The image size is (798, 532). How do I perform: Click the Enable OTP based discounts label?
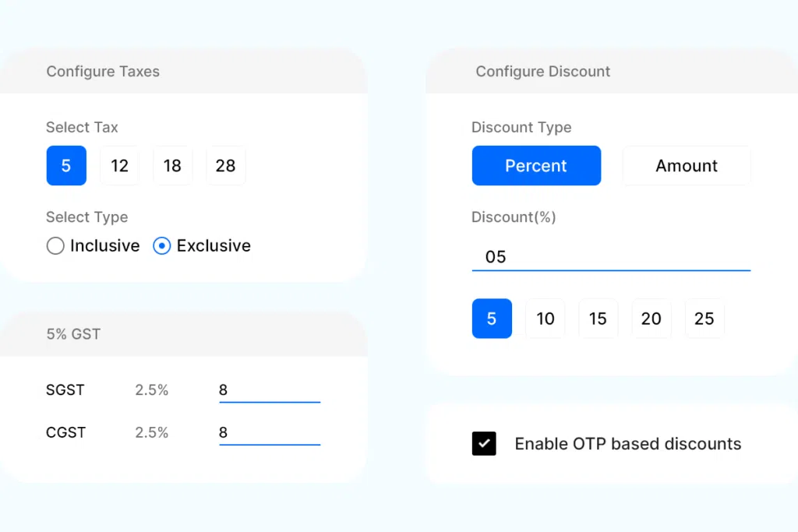627,444
